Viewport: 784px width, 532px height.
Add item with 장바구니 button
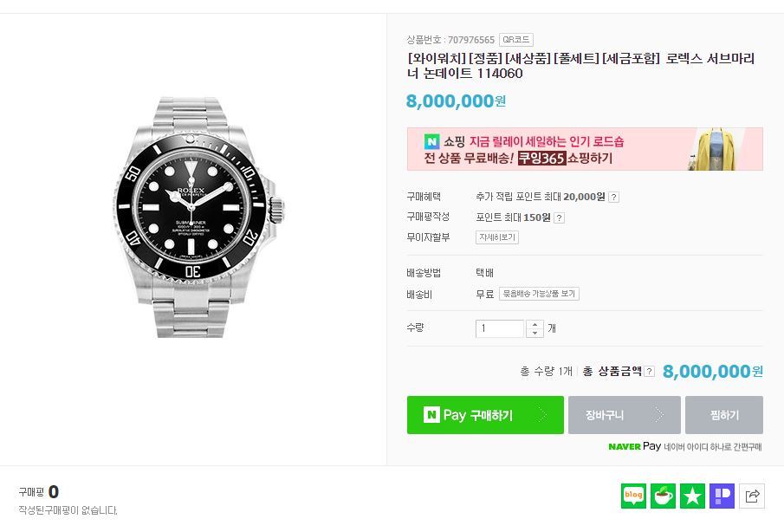click(x=624, y=415)
